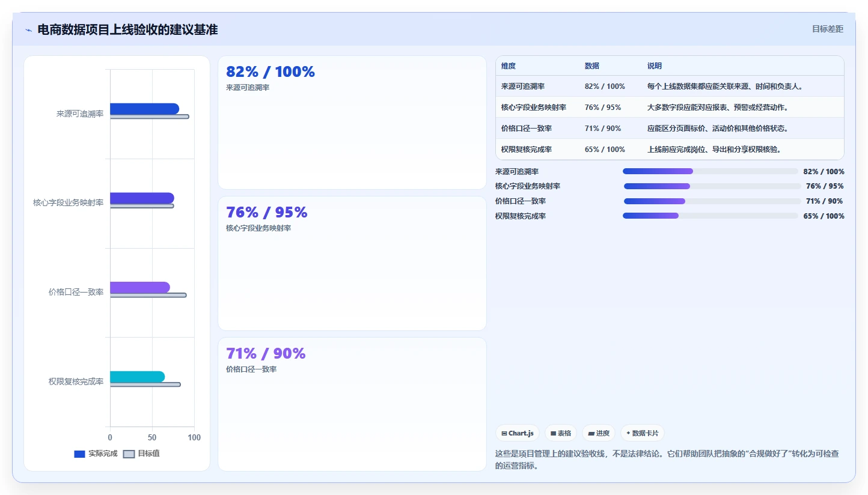Click the 来源可追溯率 caption under the 82% card
Image resolution: width=868 pixels, height=495 pixels.
point(248,88)
